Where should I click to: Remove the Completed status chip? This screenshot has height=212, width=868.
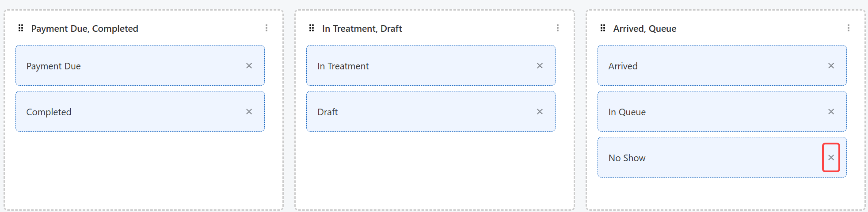tap(249, 112)
